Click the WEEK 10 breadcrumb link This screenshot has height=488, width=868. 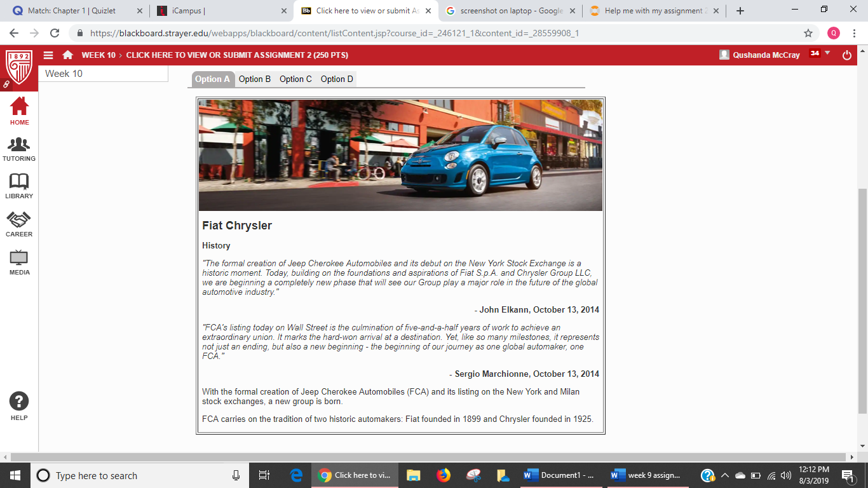pos(98,55)
